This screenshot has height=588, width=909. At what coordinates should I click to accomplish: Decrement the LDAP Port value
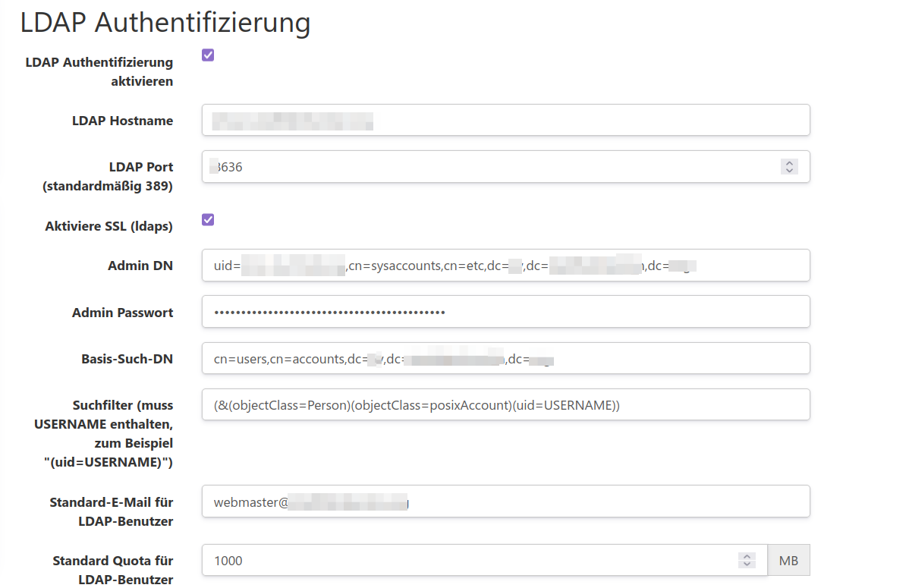click(x=789, y=171)
